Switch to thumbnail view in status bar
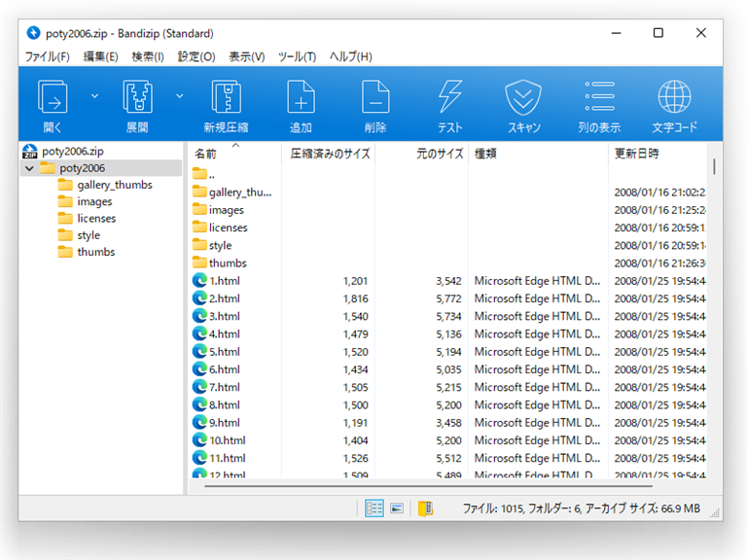 [397, 508]
